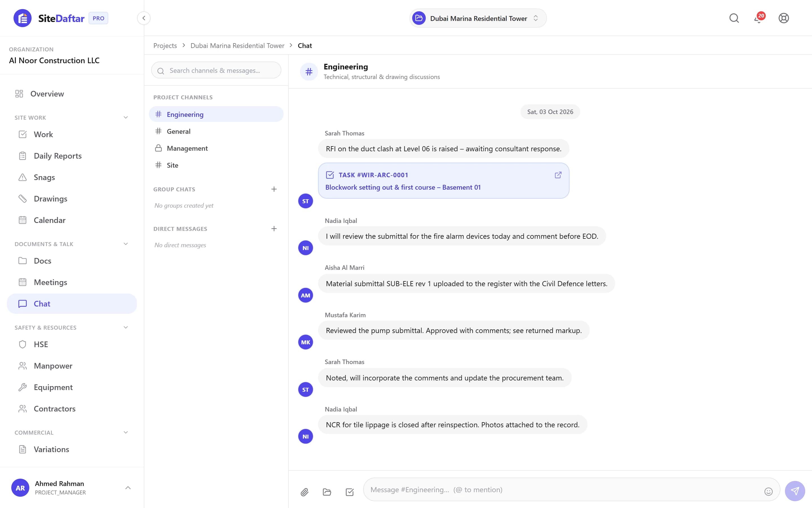This screenshot has height=508, width=812.
Task: Click the send message paper-plane button
Action: (x=795, y=491)
